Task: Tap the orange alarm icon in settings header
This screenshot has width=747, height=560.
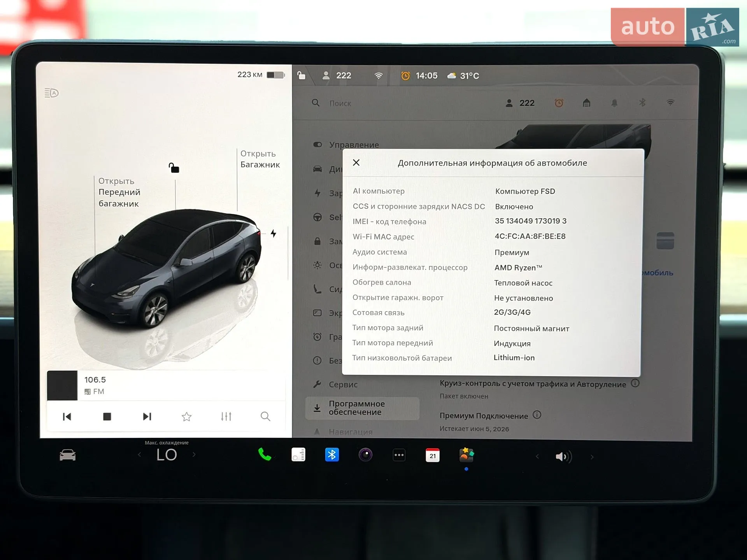Action: click(559, 103)
